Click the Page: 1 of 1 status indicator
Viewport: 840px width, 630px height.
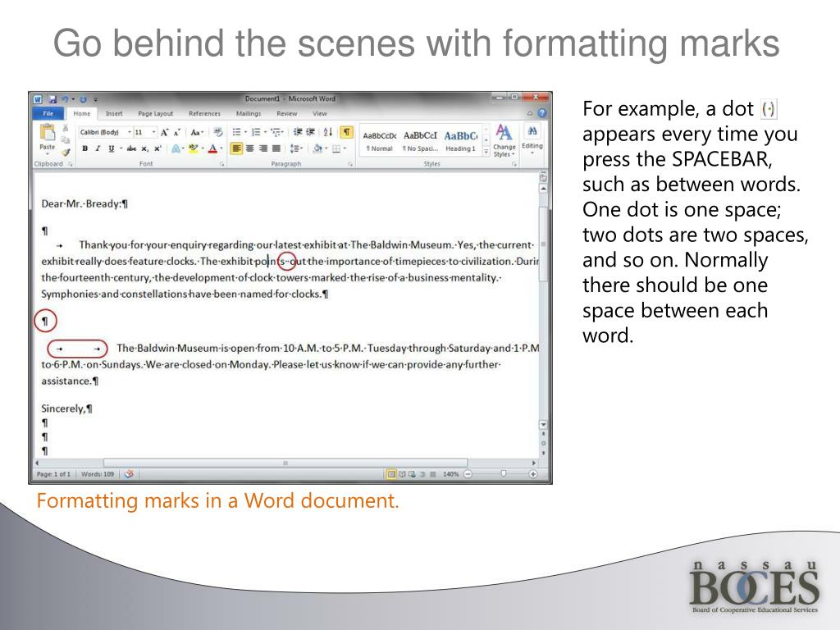(53, 474)
